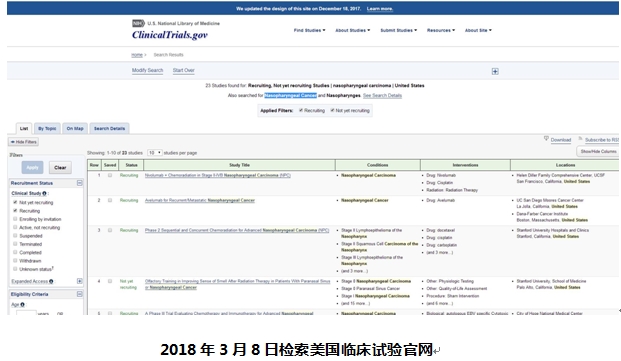
Task: Click the Download icon link
Action: click(x=546, y=139)
